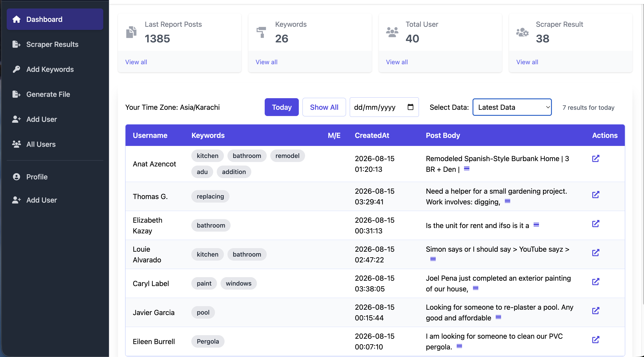Open external link for Thomas G. post
The image size is (644, 357).
pos(596,194)
